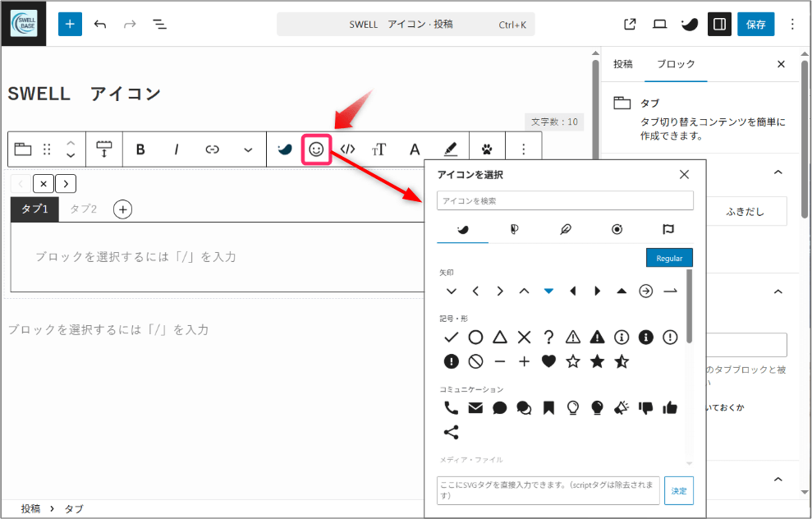The width and height of the screenshot is (812, 519).
Task: Pick the question mark icon
Action: click(548, 338)
